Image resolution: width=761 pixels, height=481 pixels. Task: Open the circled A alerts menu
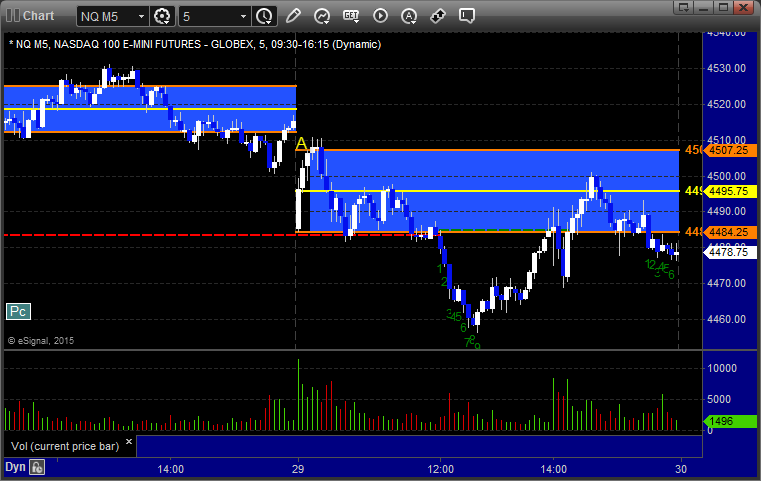pos(409,16)
